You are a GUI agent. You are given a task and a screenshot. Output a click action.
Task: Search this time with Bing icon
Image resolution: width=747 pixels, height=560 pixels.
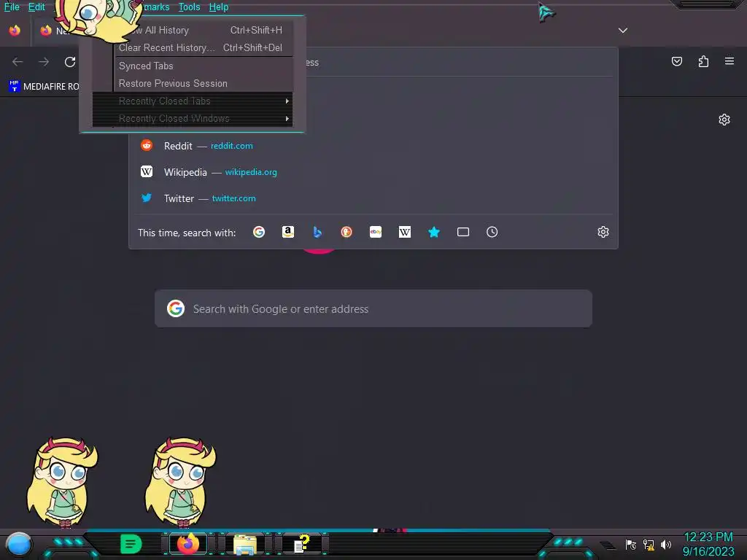click(x=317, y=232)
